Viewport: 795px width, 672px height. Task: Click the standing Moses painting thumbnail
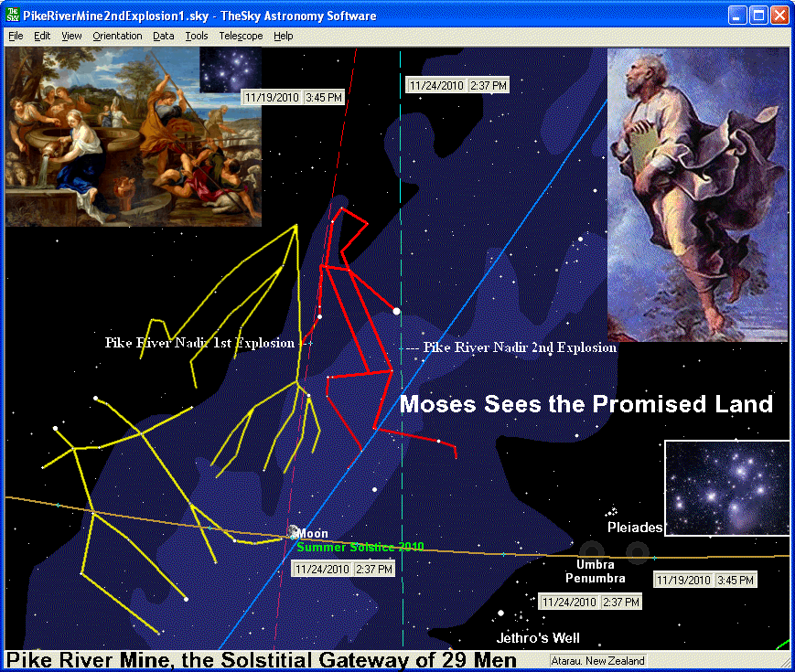point(697,195)
